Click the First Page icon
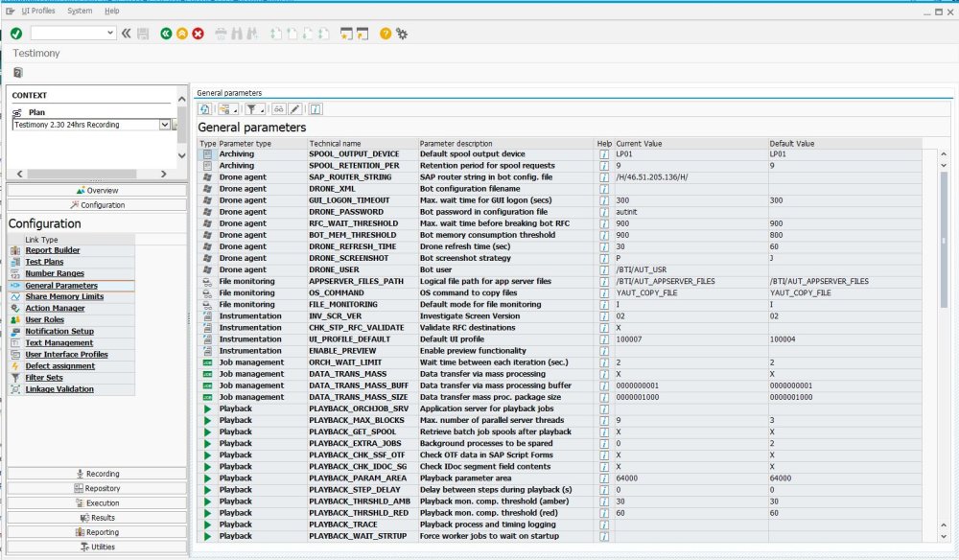The height and width of the screenshot is (560, 959). (x=276, y=34)
